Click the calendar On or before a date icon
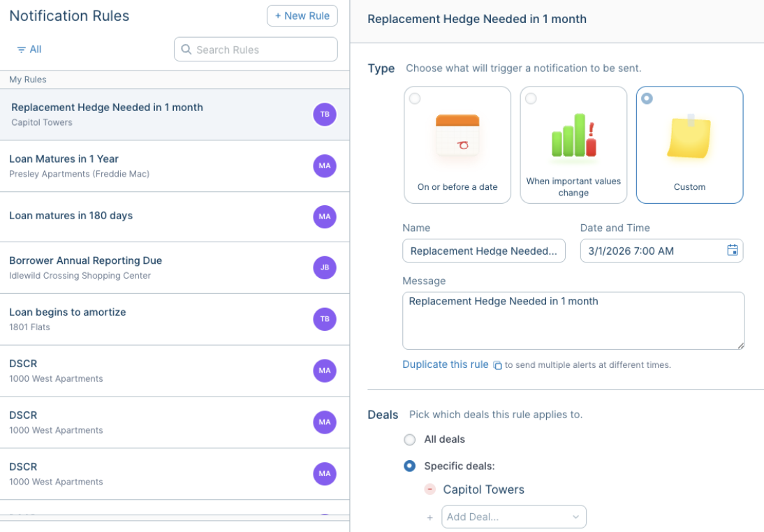Viewport: 764px width, 532px height. pyautogui.click(x=457, y=135)
